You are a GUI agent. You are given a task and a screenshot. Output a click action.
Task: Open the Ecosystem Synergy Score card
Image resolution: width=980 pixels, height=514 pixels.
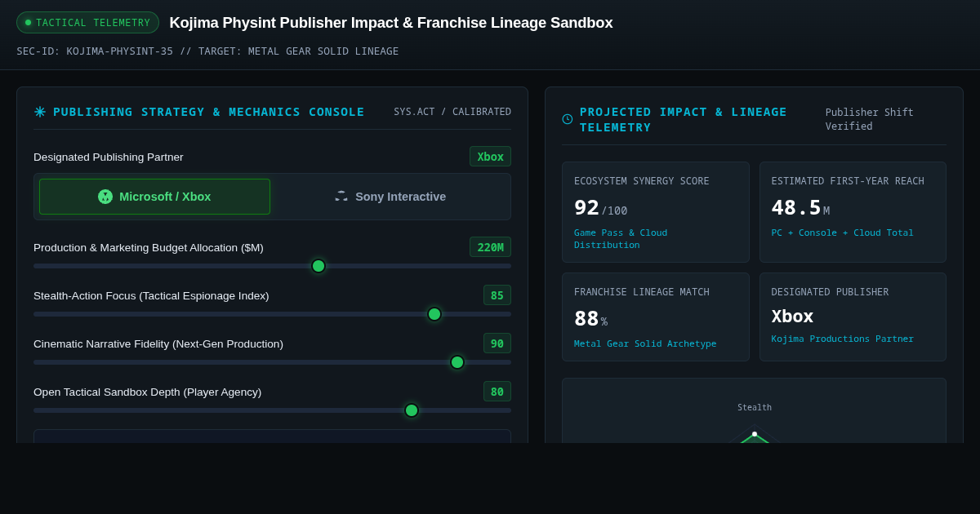[655, 212]
